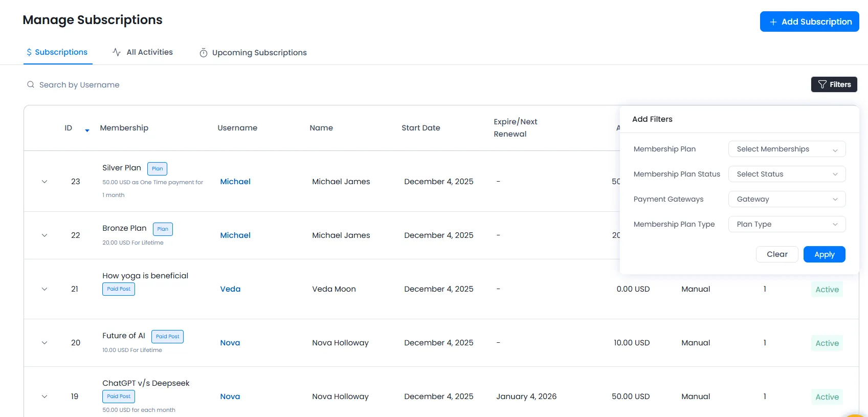Viewport: 868px width, 417px height.
Task: Sort by the ID column arrow
Action: tap(87, 130)
